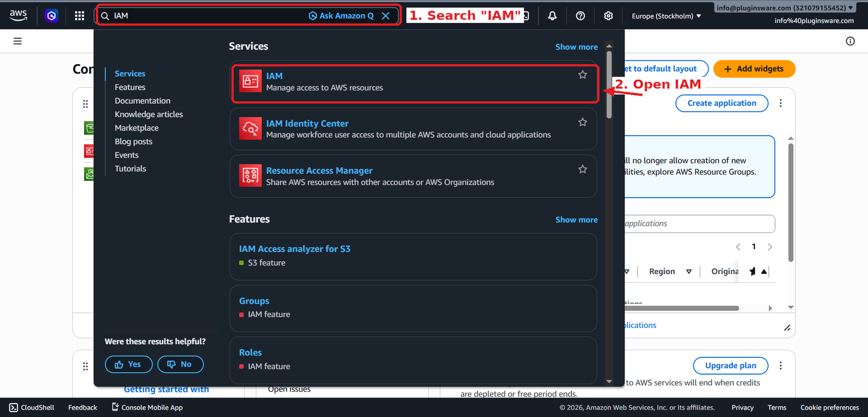Image resolution: width=868 pixels, height=417 pixels.
Task: Go to previous page chevron in applications
Action: coord(738,247)
